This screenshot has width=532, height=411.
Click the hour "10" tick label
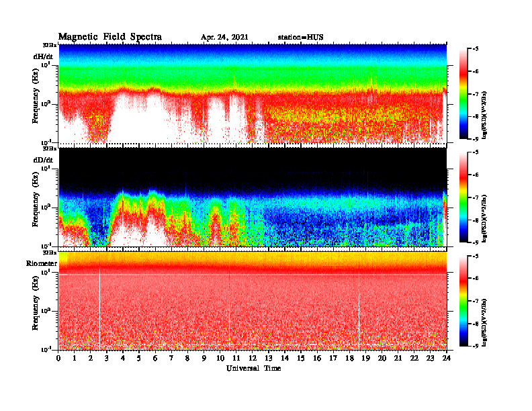[220, 358]
